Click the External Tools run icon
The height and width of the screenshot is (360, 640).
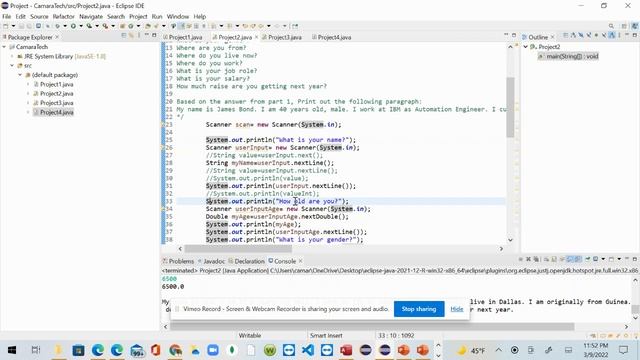point(105,26)
